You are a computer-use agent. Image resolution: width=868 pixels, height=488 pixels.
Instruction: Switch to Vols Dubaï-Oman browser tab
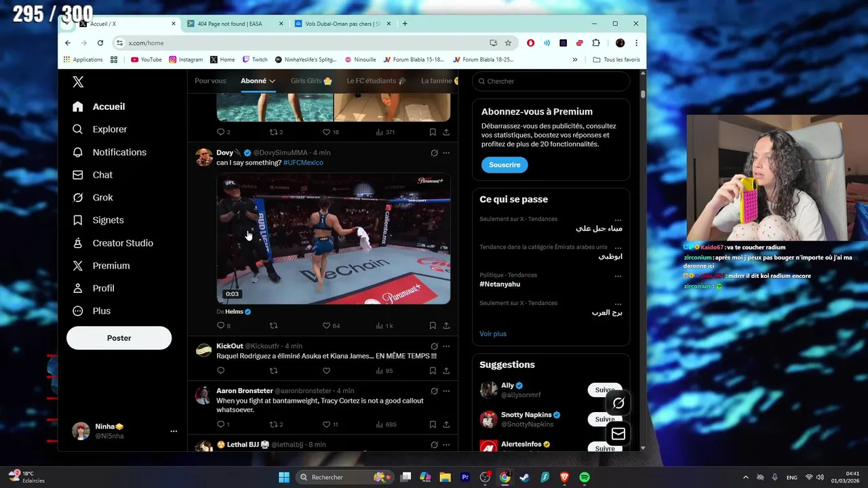342,24
